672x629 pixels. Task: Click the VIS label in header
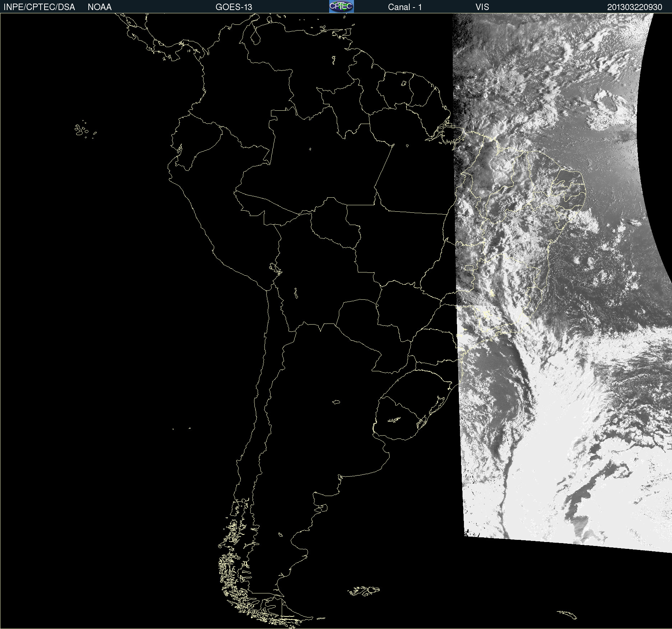click(482, 7)
